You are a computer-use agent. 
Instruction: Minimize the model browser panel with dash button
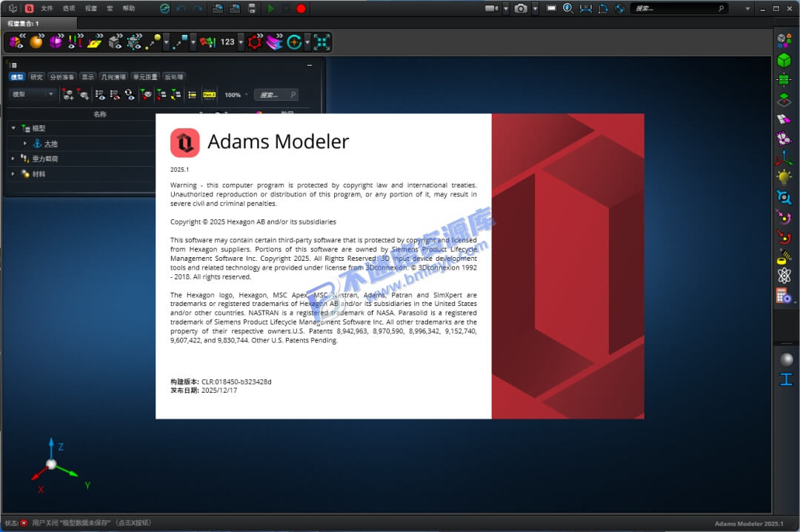click(x=309, y=65)
